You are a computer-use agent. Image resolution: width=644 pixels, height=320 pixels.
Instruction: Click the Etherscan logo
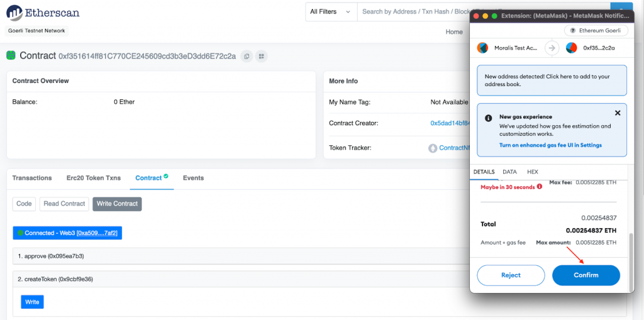[43, 13]
